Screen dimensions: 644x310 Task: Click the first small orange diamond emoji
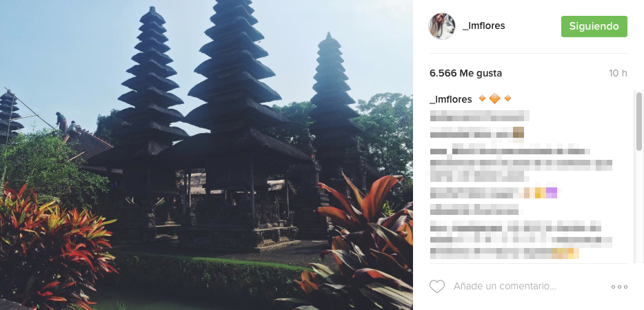tap(482, 98)
